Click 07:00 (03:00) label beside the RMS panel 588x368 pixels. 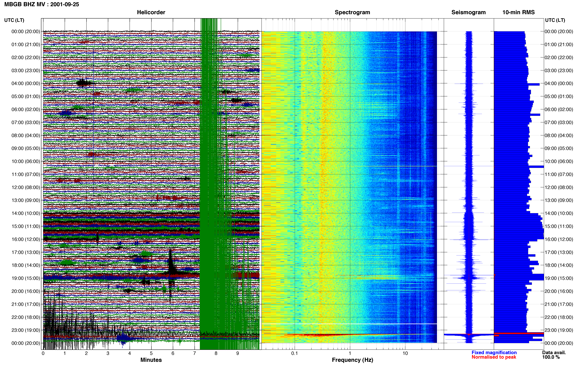tap(559, 122)
